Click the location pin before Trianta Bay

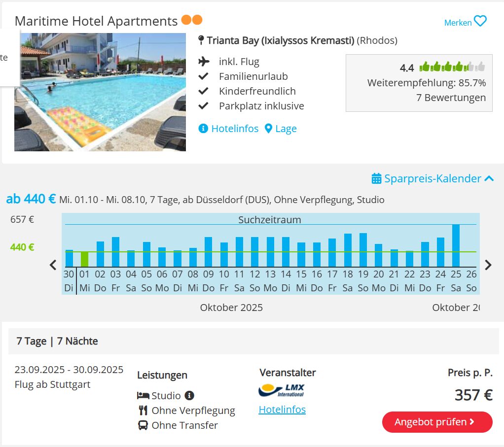tap(201, 40)
